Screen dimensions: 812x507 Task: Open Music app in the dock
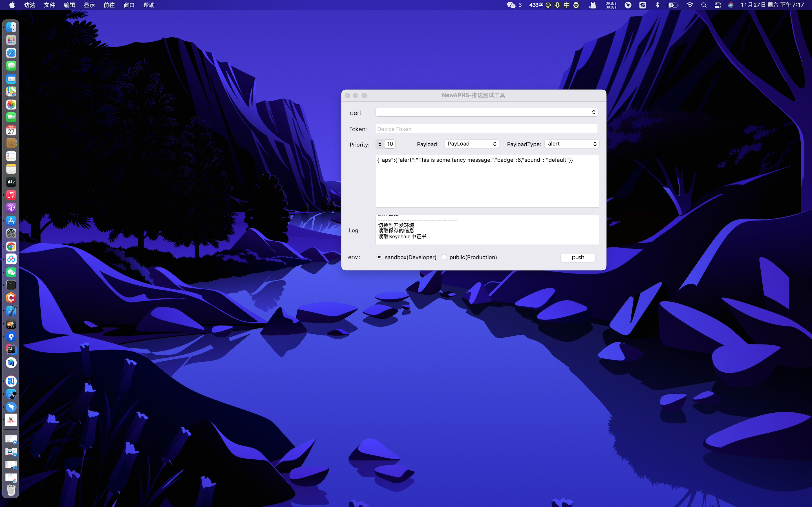coord(11,195)
